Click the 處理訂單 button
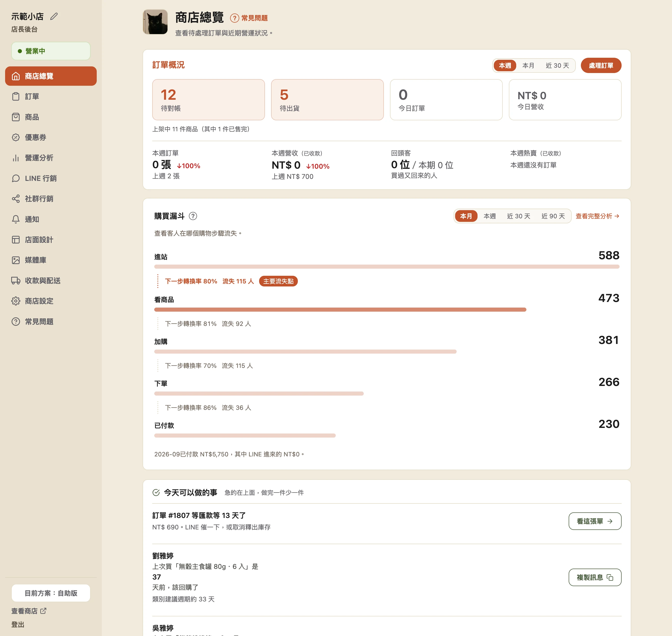The height and width of the screenshot is (636, 672). click(601, 65)
